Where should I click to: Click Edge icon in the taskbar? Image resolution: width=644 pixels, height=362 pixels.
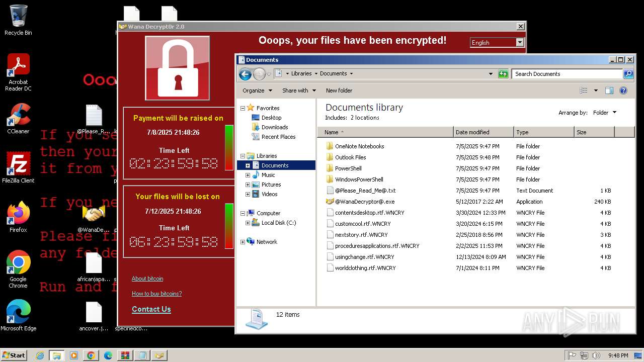click(108, 355)
